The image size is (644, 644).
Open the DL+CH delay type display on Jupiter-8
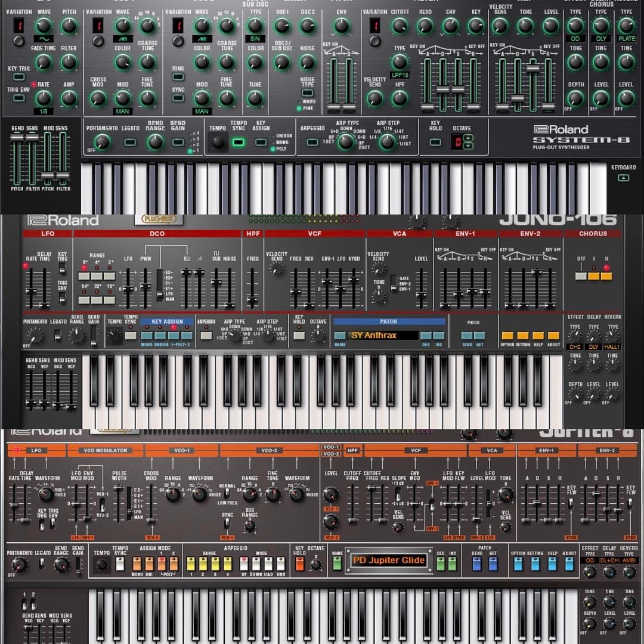point(609,560)
